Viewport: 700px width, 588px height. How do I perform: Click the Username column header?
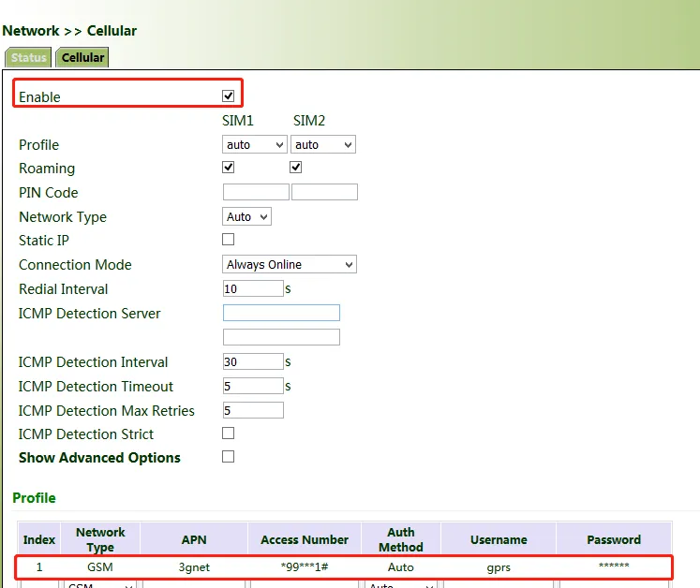click(x=499, y=539)
